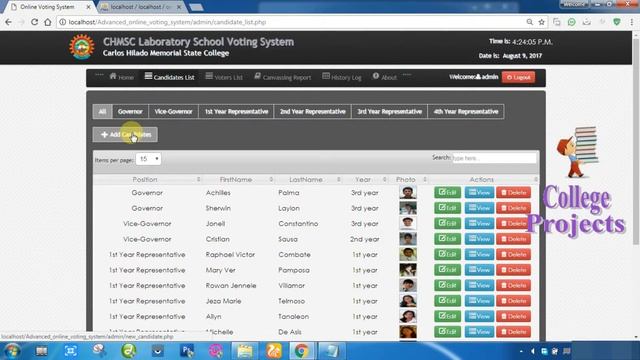Delete candidate Achilles Palma
This screenshot has width=640, height=360.
pyautogui.click(x=513, y=192)
